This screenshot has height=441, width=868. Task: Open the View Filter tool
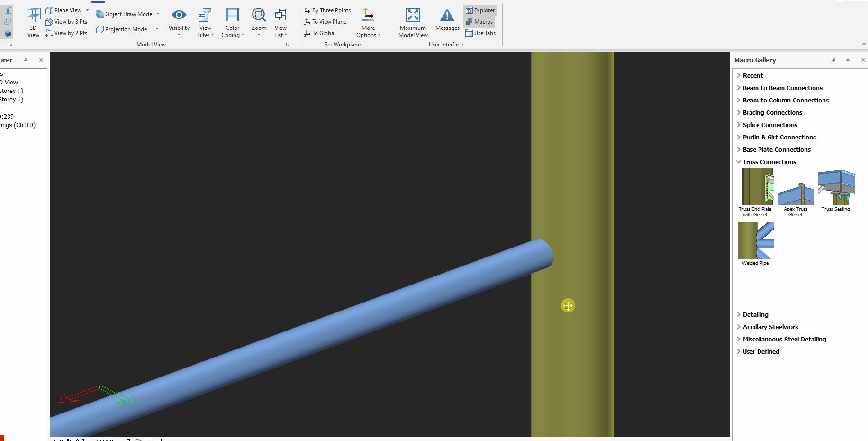click(205, 17)
